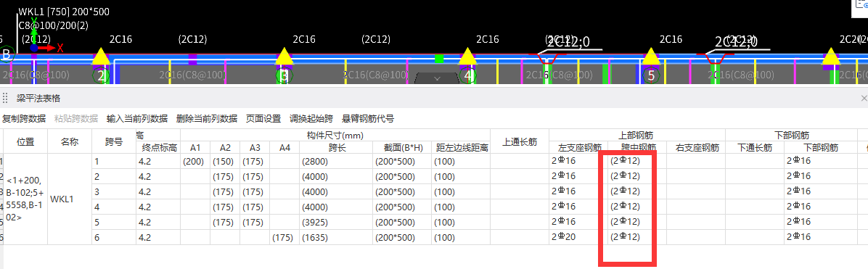This screenshot has width=868, height=269.
Task: Click empty 上通长筋 cell in span 1
Action: pyautogui.click(x=519, y=162)
